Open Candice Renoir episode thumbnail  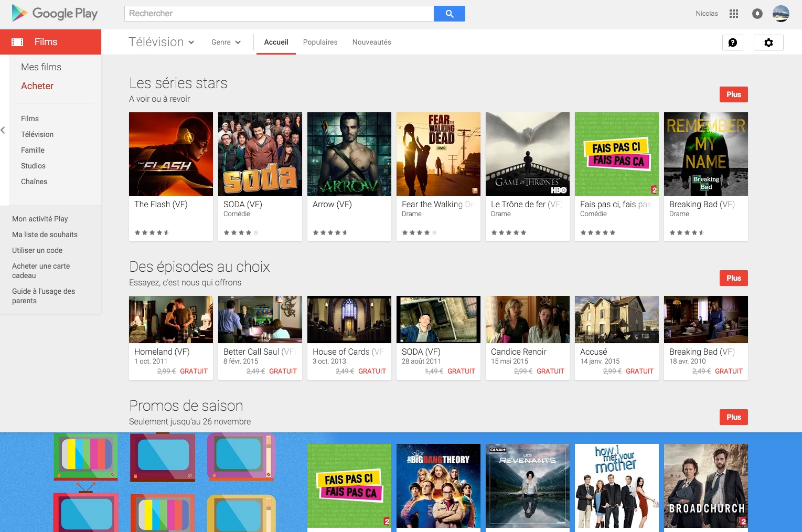[528, 320]
